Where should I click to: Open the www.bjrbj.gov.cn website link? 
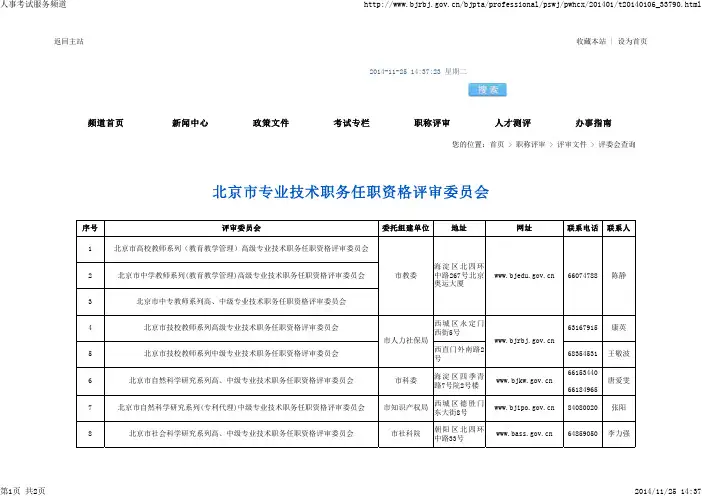(x=525, y=341)
